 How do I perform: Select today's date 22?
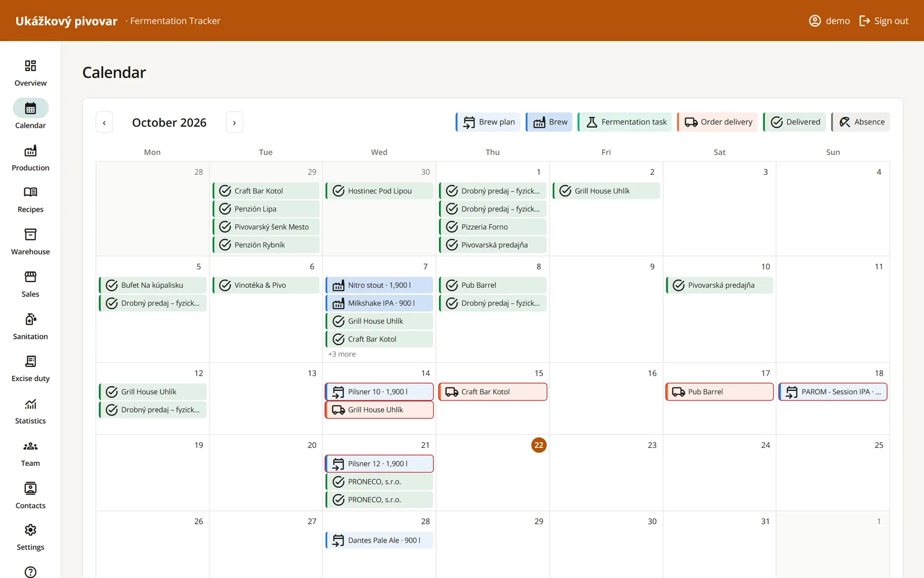539,445
